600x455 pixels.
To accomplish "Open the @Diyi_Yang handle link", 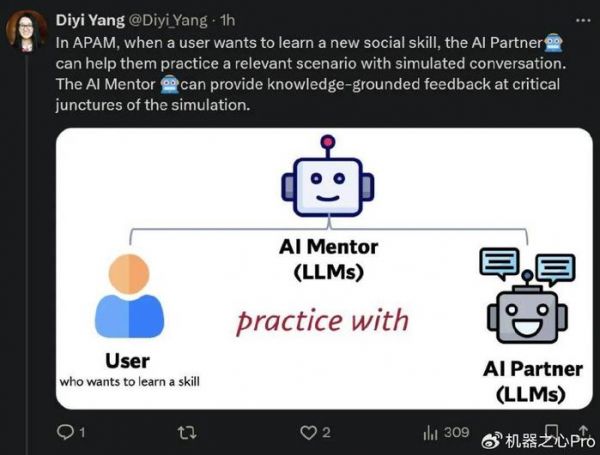I will point(168,20).
